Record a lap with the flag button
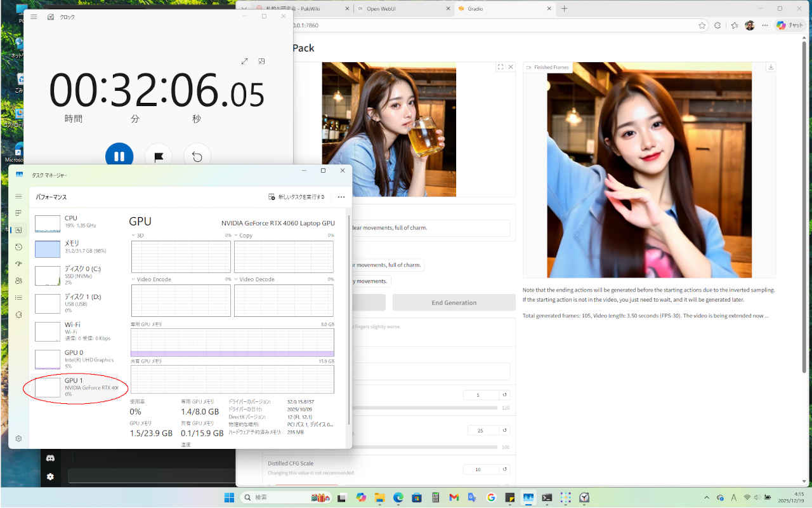This screenshot has width=812, height=508. pos(159,156)
